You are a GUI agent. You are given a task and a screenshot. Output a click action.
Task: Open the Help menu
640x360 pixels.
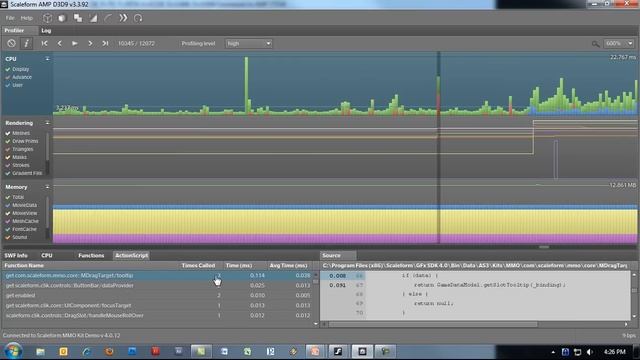[27, 18]
